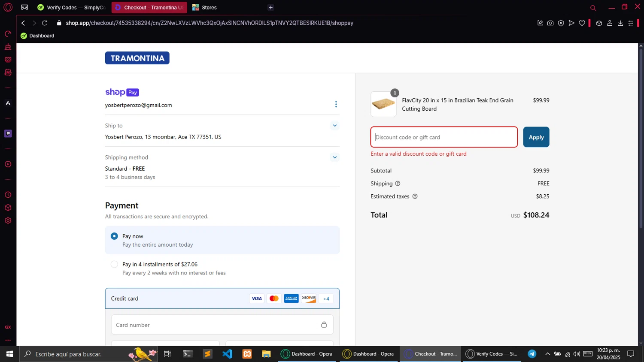Screen dimensions: 644x362
Task: Show more card brands +4 badge
Action: coord(326,299)
